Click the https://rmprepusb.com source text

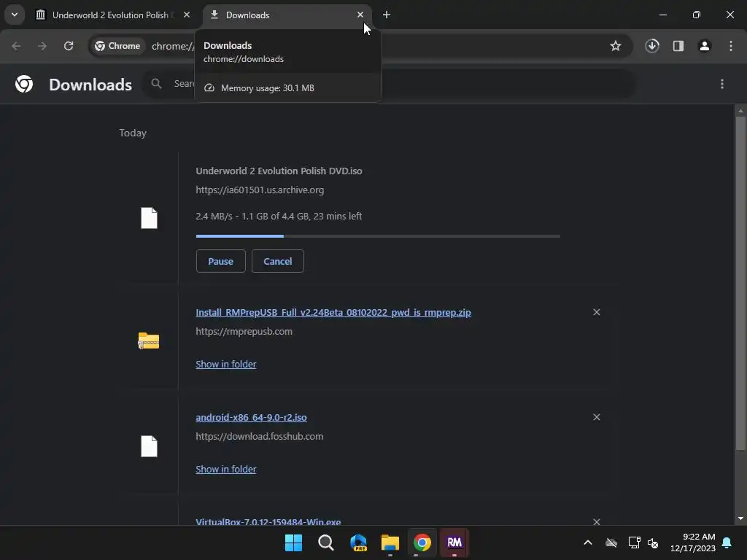click(244, 332)
